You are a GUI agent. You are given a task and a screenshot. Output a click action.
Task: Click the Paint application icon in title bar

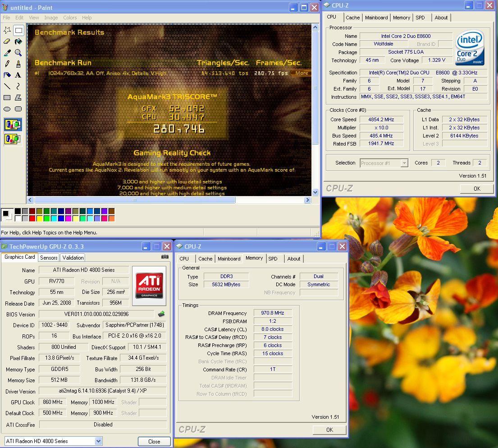coord(5,7)
